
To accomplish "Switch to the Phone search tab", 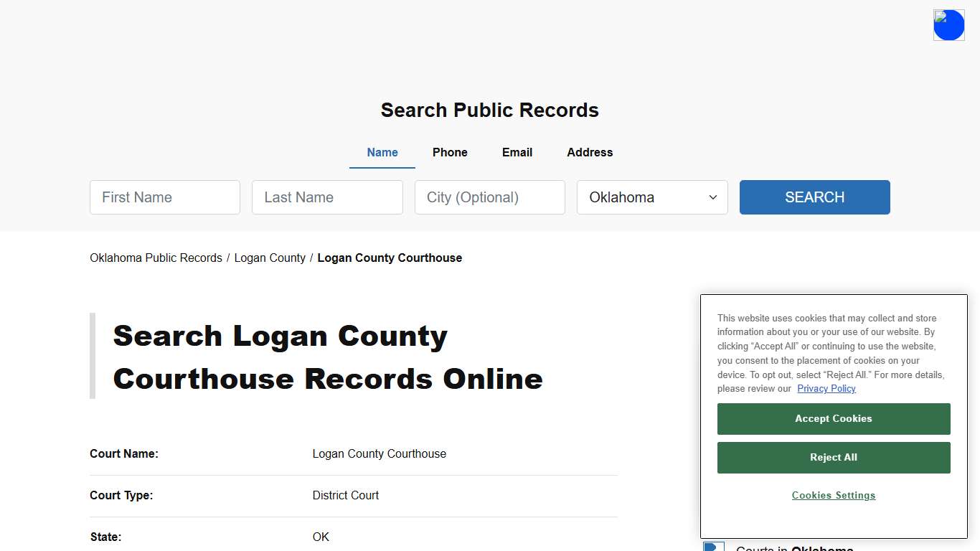I will pos(450,152).
